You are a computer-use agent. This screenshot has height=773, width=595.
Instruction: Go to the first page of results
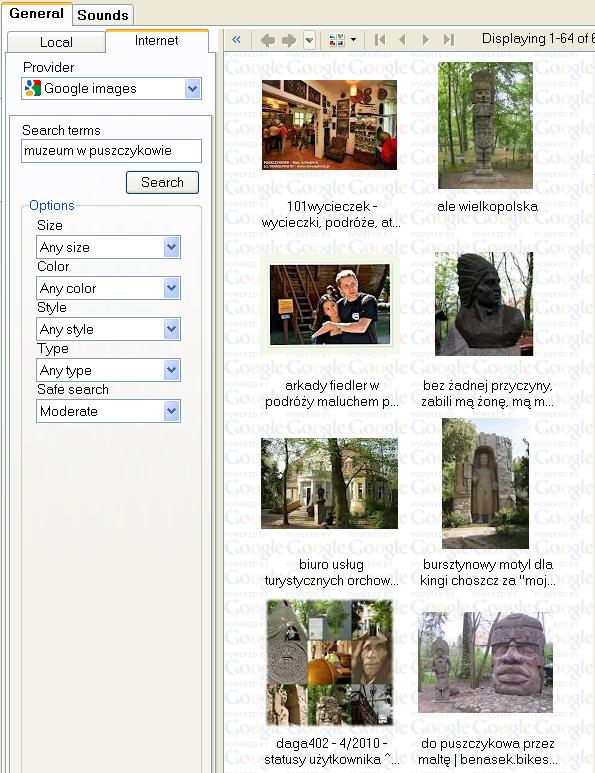click(x=380, y=40)
